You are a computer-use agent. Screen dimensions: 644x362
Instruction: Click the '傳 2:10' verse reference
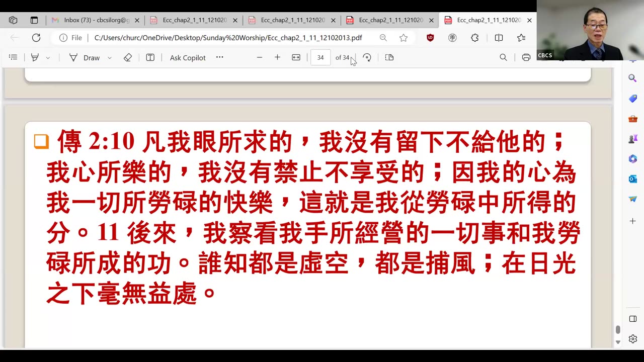(x=96, y=142)
